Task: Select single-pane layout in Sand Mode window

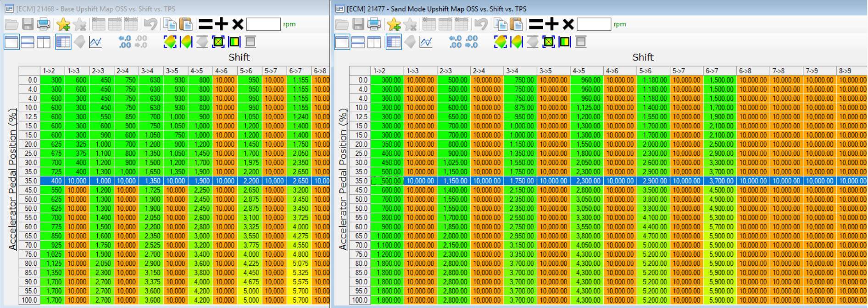Action: pos(342,42)
